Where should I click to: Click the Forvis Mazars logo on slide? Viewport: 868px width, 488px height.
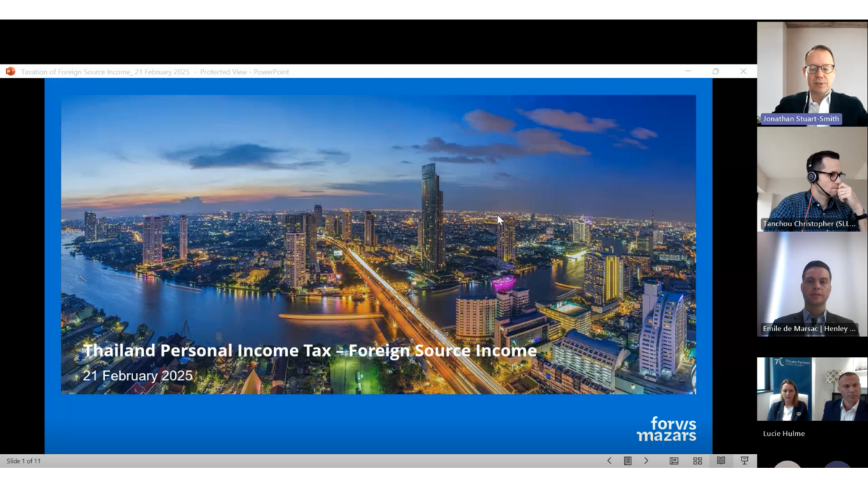666,429
